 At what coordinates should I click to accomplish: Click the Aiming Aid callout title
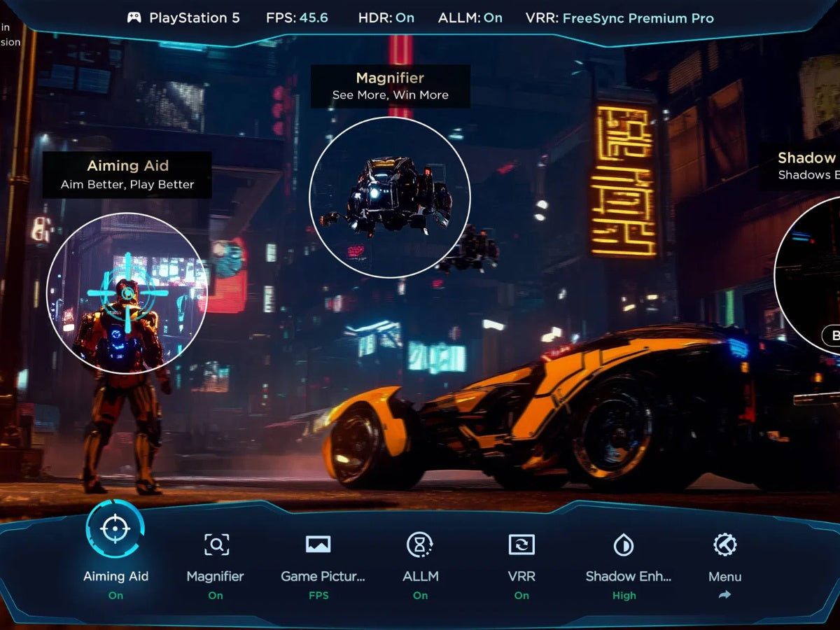tap(127, 166)
